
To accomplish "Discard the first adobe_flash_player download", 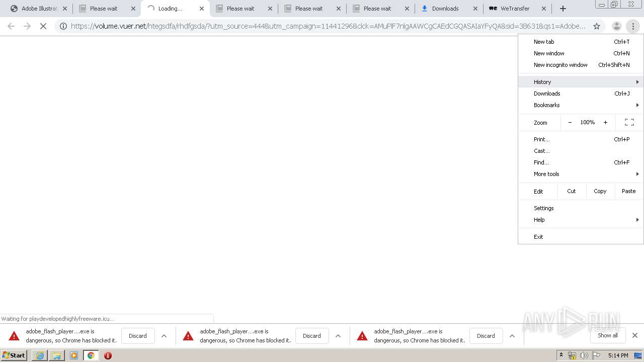I will (138, 336).
